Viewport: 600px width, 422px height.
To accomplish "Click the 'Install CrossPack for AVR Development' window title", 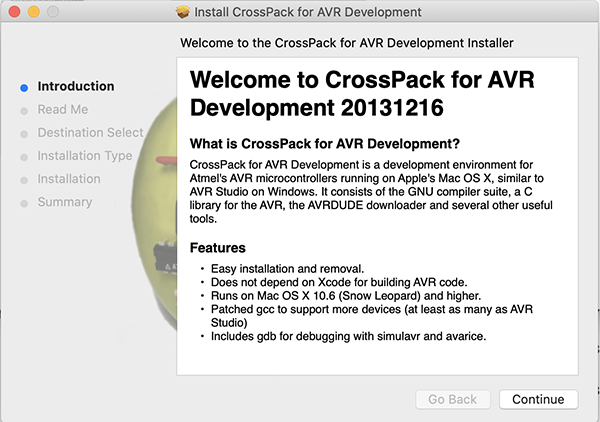I will coord(308,12).
